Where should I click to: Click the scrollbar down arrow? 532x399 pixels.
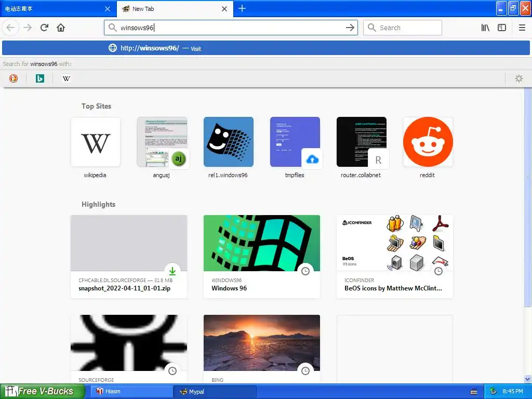click(x=527, y=379)
